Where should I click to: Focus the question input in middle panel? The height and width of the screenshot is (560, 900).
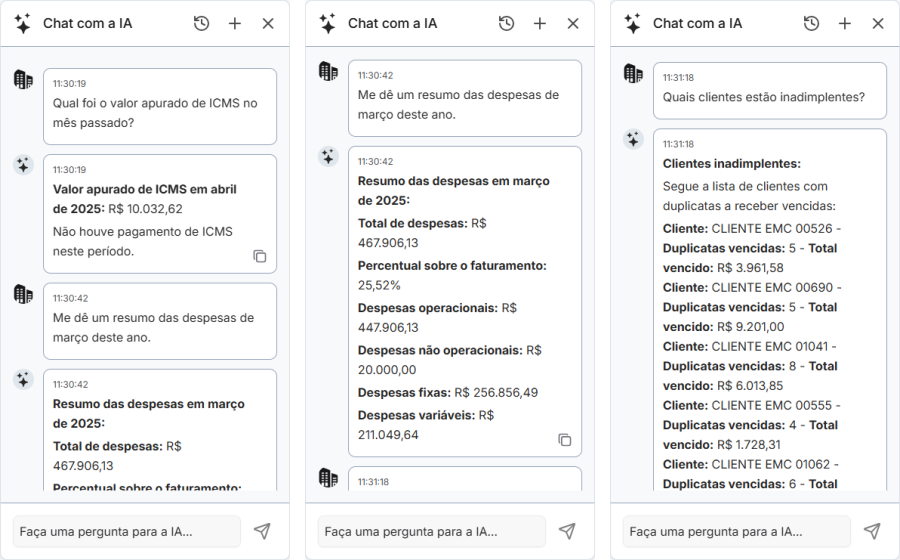click(x=432, y=531)
